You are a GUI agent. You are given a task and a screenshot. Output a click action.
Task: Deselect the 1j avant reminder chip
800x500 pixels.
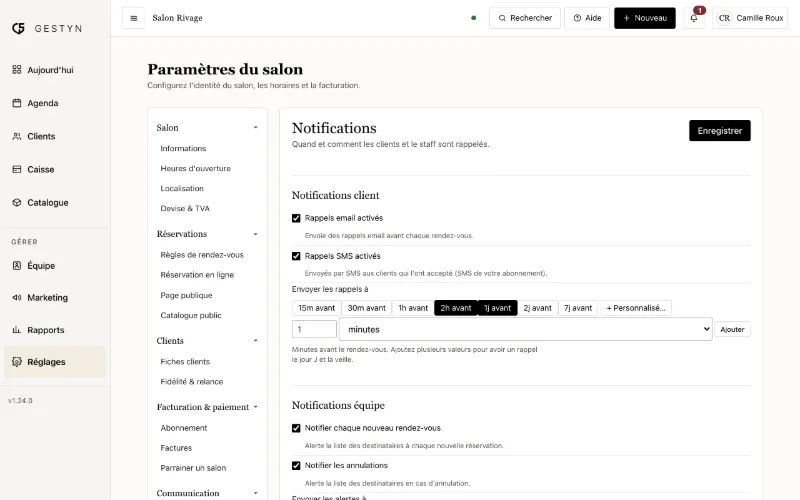coord(497,308)
